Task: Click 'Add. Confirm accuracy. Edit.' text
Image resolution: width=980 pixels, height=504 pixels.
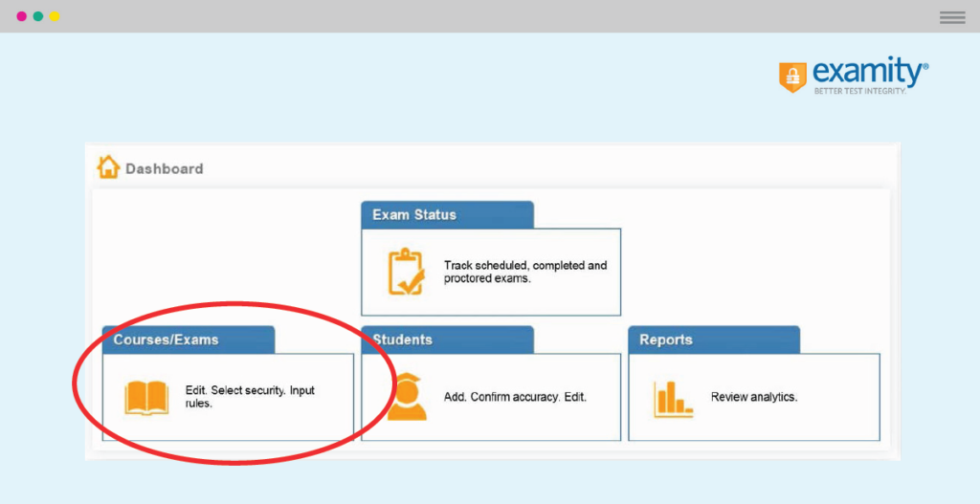Action: tap(515, 397)
